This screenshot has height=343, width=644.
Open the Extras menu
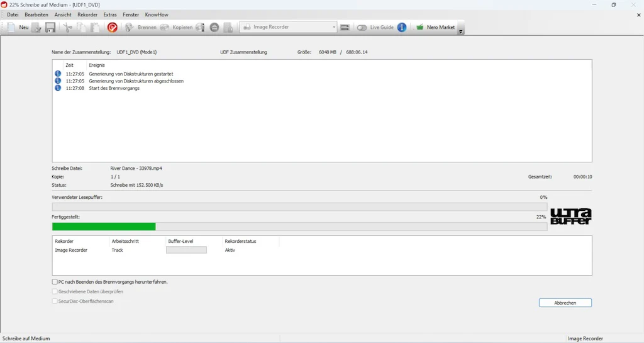click(x=110, y=14)
